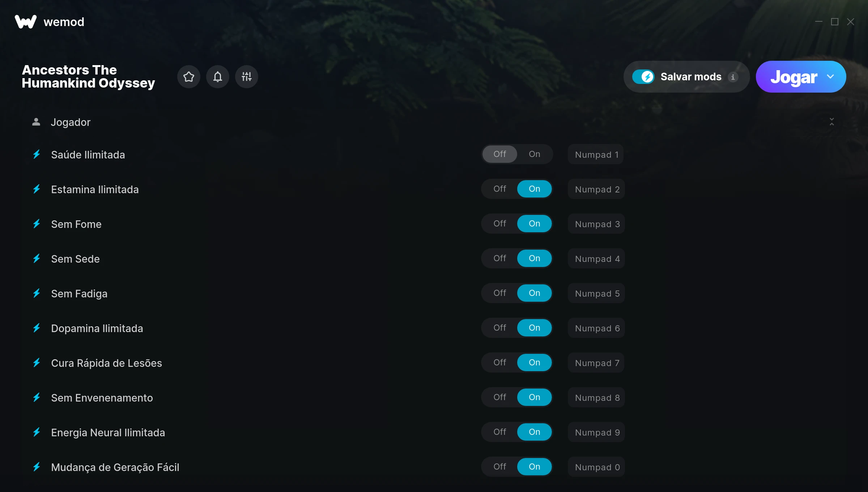The width and height of the screenshot is (868, 492).
Task: Turn on Saúde Ilimitada
Action: tap(535, 154)
